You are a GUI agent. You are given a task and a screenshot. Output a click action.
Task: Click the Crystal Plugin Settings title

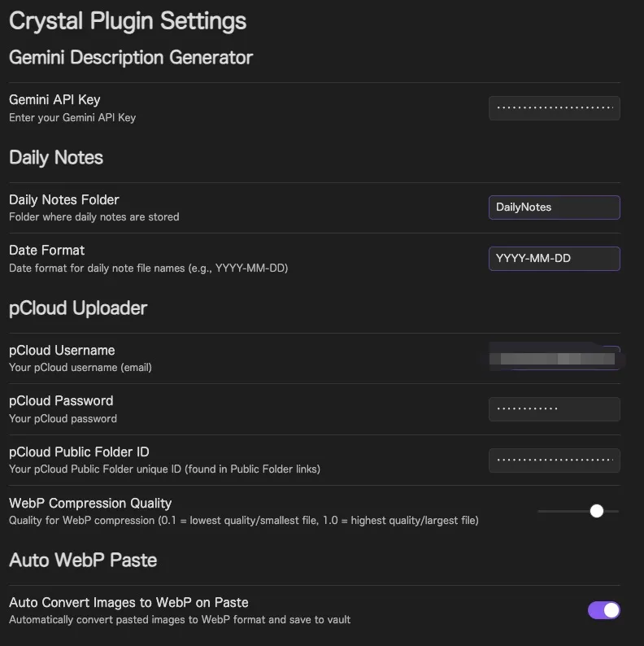click(x=128, y=20)
